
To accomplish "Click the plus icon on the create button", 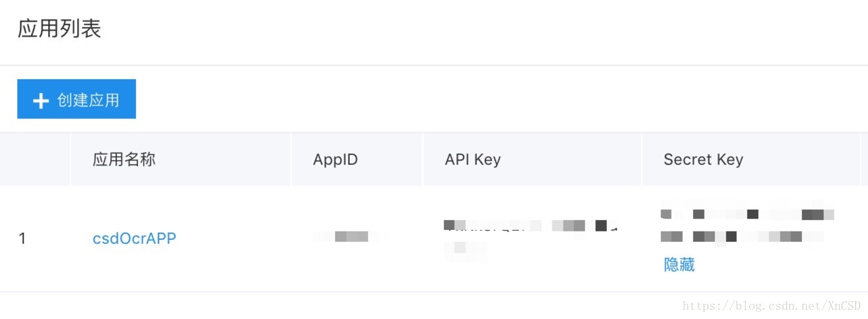I will pos(41,100).
